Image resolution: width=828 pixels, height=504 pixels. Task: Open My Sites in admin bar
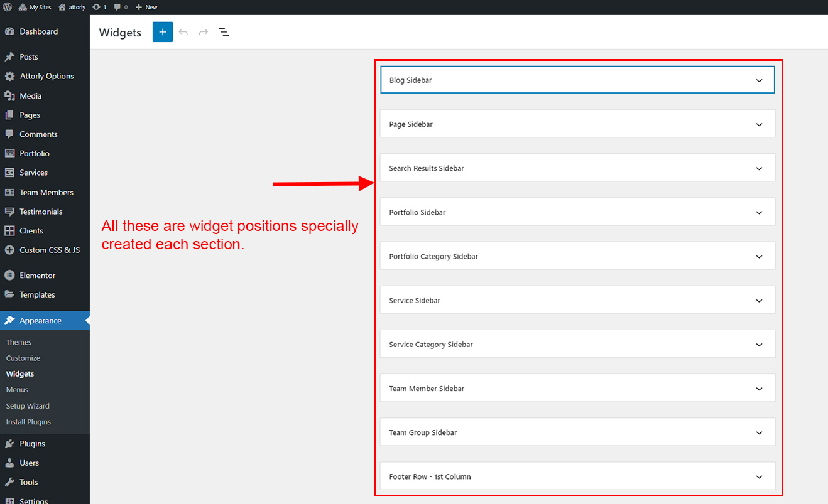tap(36, 7)
